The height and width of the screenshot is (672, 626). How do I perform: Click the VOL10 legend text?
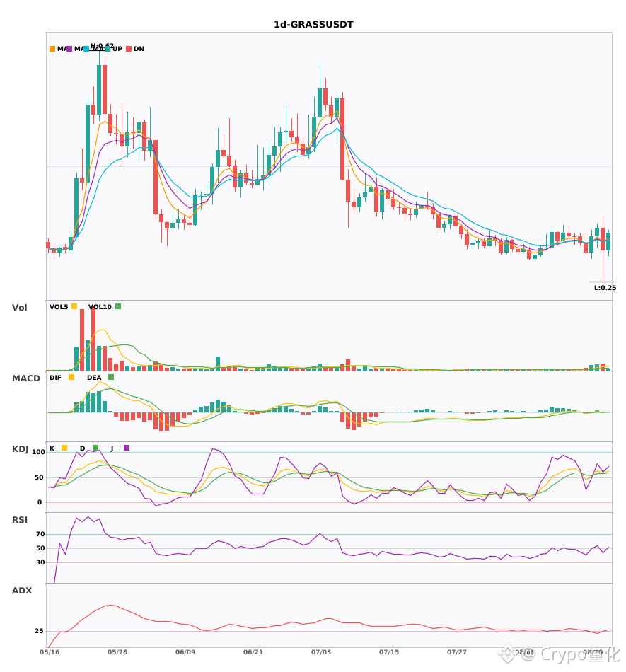click(x=100, y=307)
